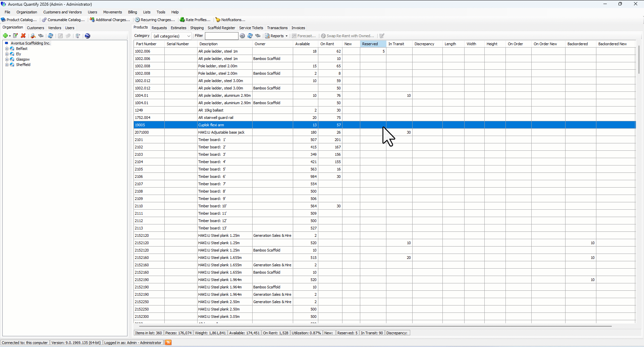Image resolution: width=644 pixels, height=347 pixels.
Task: Open the Billing menu
Action: (132, 12)
